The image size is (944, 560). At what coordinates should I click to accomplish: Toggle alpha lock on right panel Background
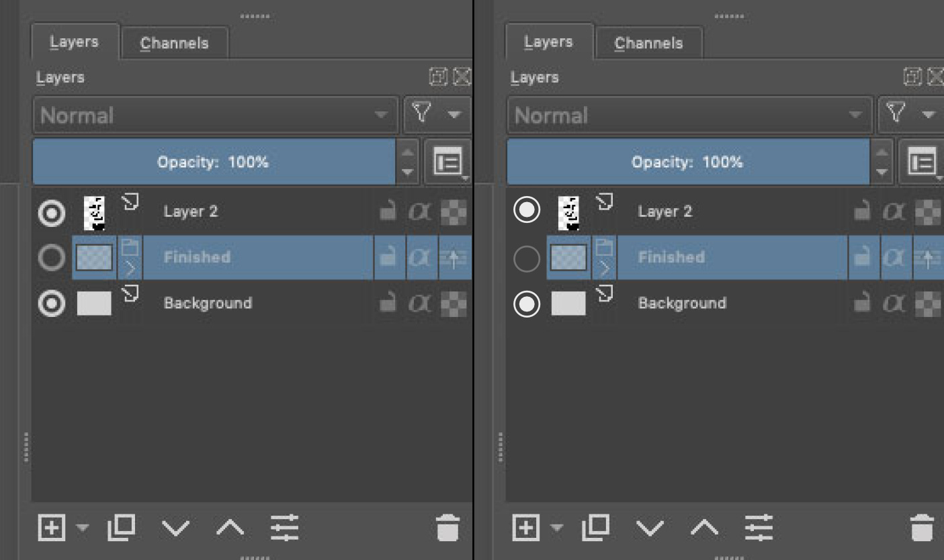(894, 303)
